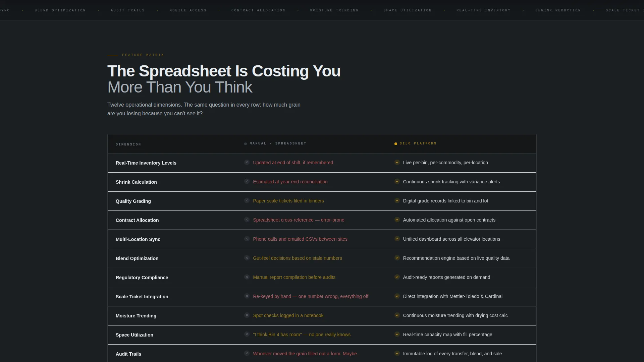Click "Live per-bin, per-commodity, per-location" text
This screenshot has height=362, width=644.
click(x=445, y=163)
